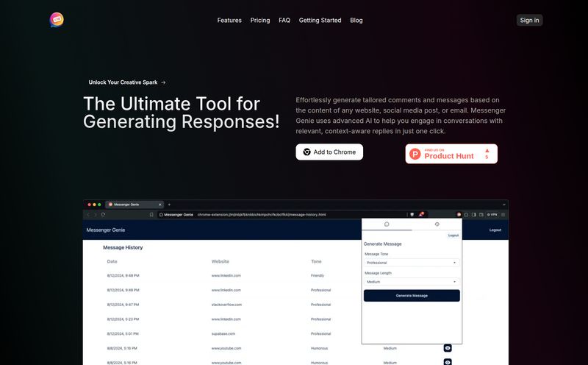Screen dimensions: 588x365
Task: Open the browser hamburger menu
Action: (503, 214)
